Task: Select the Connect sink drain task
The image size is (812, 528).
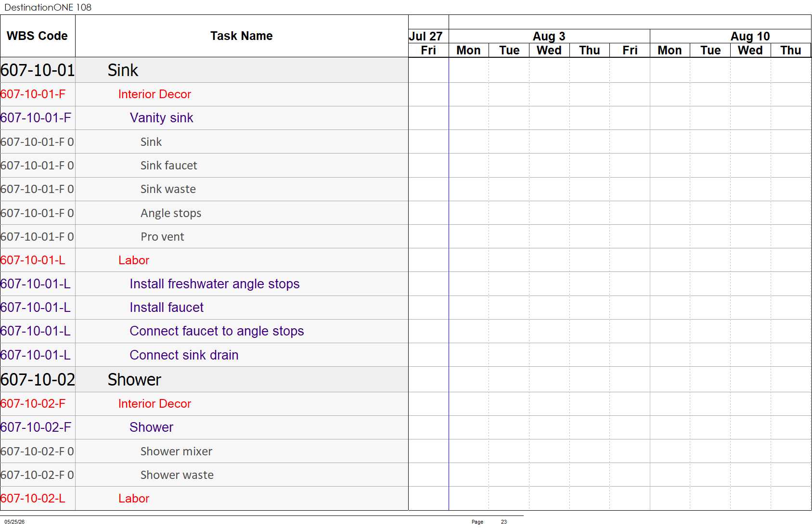Action: pos(184,355)
